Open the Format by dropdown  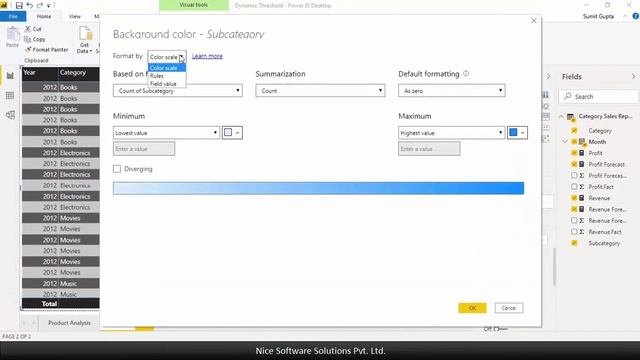(167, 57)
